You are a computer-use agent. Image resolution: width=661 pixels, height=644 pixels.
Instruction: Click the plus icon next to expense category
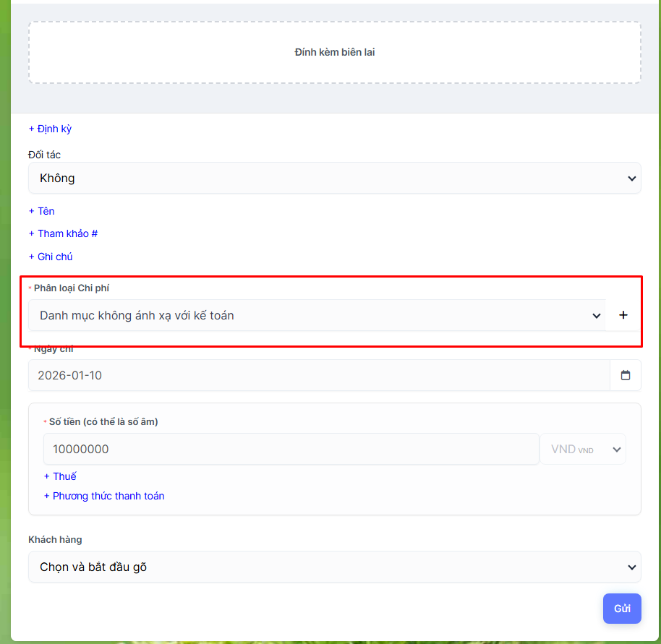[x=623, y=315]
